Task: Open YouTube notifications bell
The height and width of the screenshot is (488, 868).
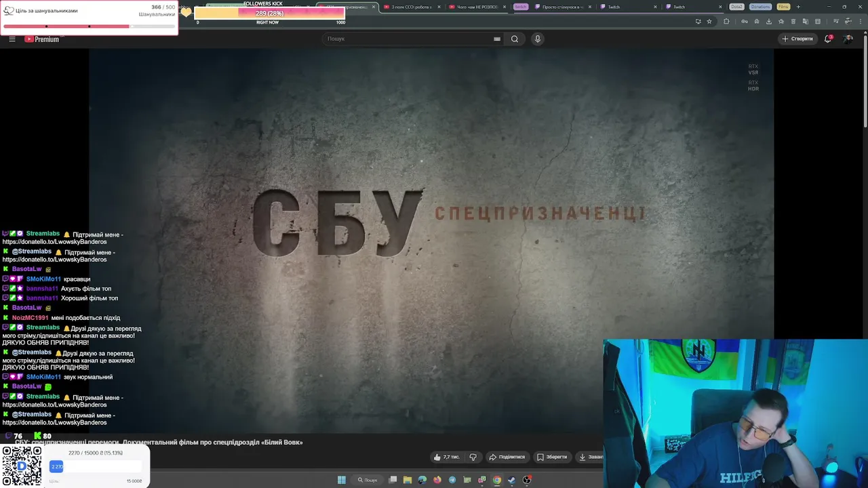Action: pyautogui.click(x=828, y=39)
